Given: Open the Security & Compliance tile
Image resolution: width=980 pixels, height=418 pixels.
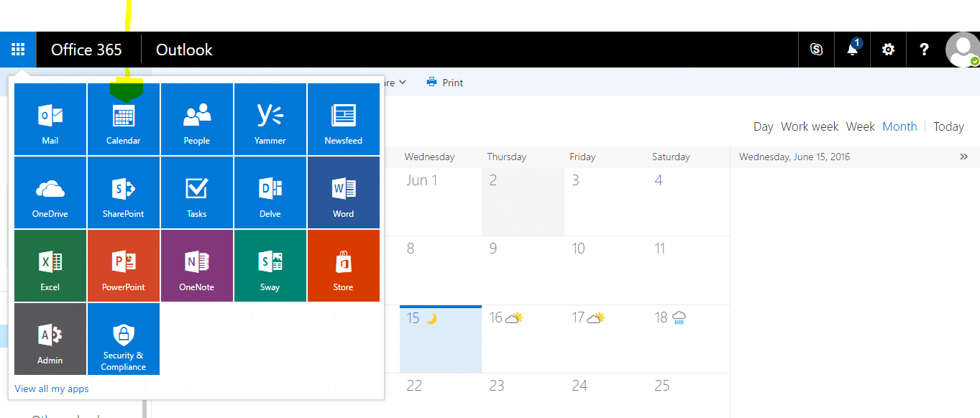Looking at the screenshot, I should (124, 338).
